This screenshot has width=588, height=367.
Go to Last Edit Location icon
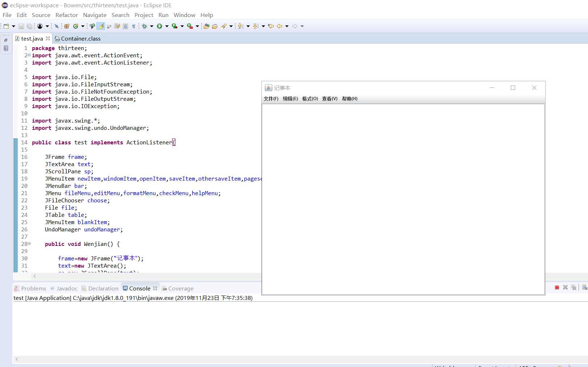(x=271, y=26)
